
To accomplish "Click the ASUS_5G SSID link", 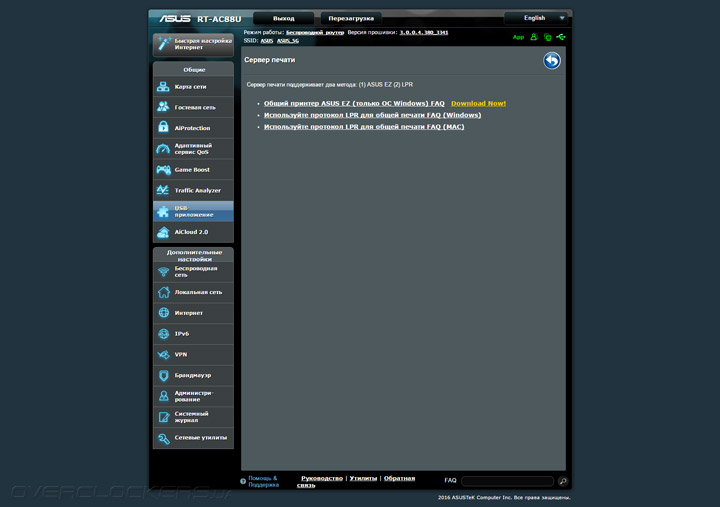I will [288, 40].
